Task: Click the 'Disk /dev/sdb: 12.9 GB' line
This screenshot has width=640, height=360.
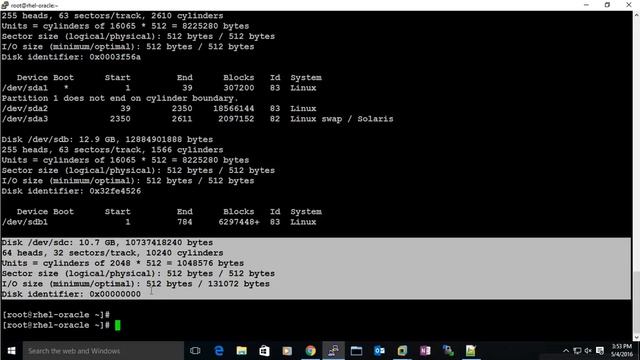Action: pos(107,139)
